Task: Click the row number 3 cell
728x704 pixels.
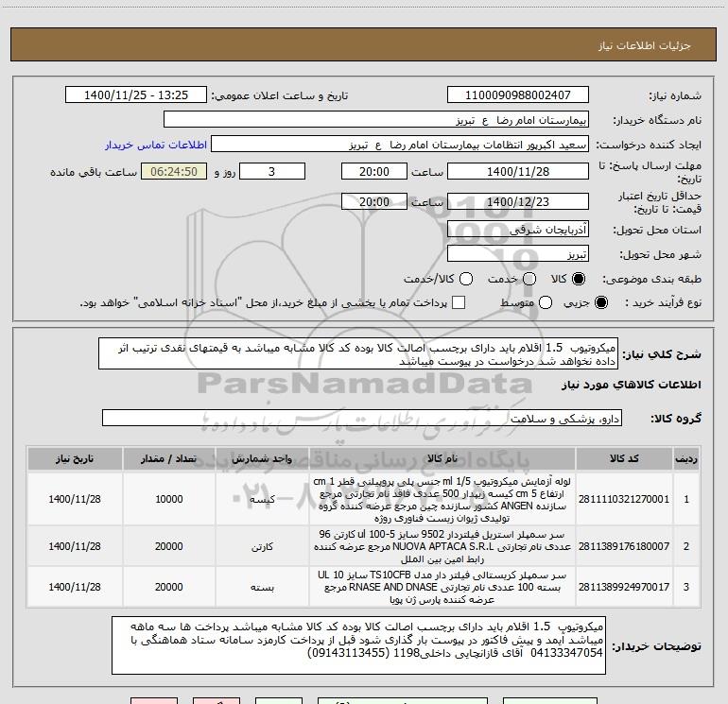Action: click(686, 587)
